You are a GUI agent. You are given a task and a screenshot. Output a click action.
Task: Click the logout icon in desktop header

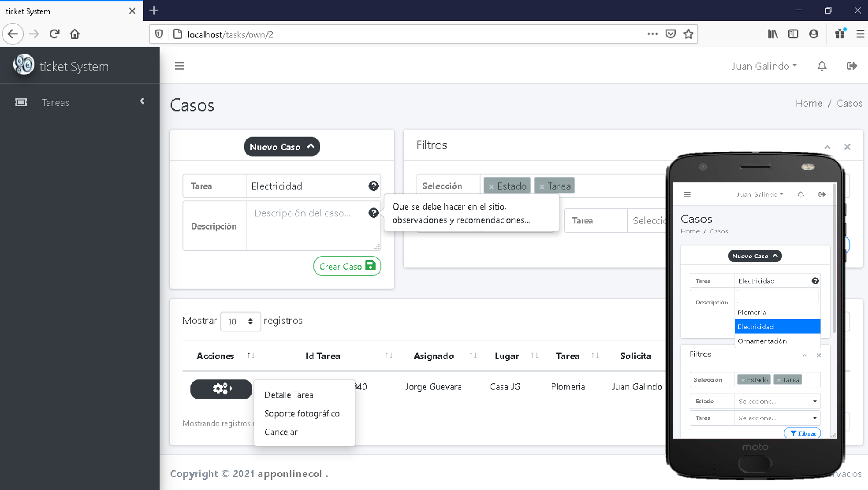[x=852, y=66]
